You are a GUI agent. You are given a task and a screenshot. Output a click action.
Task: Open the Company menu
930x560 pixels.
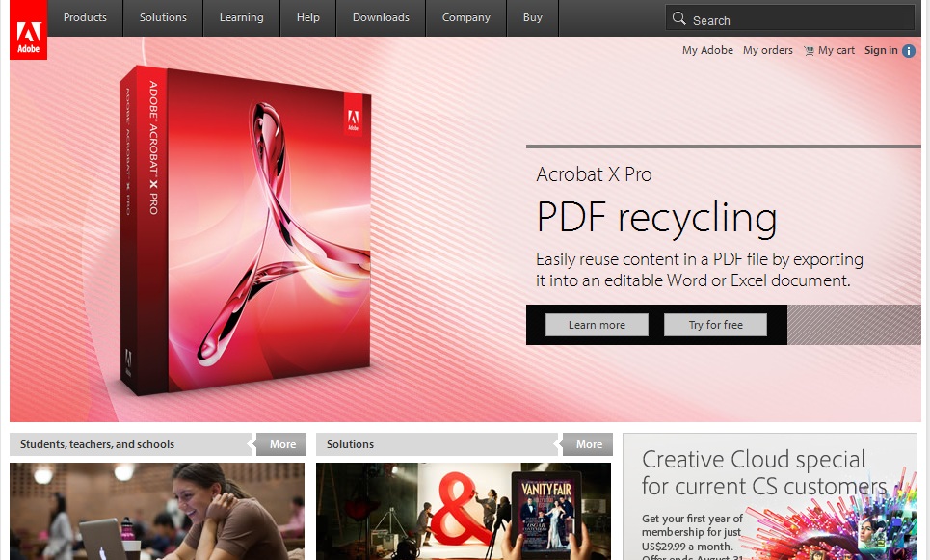[x=466, y=17]
